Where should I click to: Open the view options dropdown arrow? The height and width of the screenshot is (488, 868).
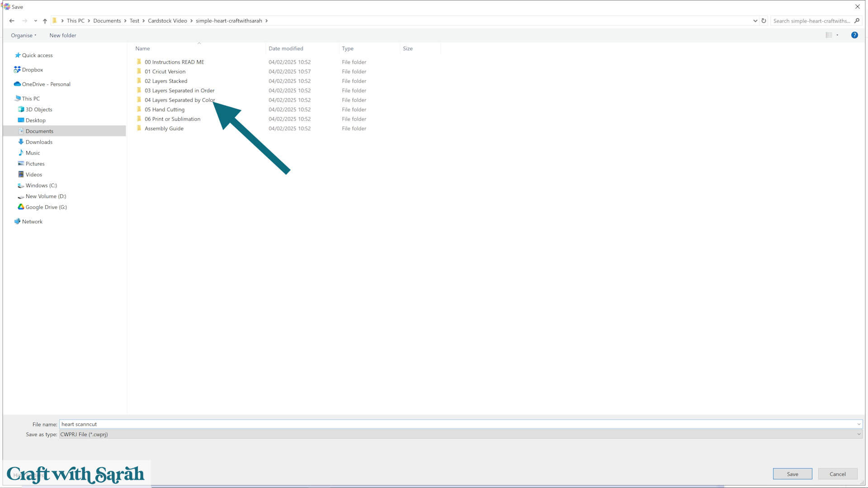click(837, 35)
